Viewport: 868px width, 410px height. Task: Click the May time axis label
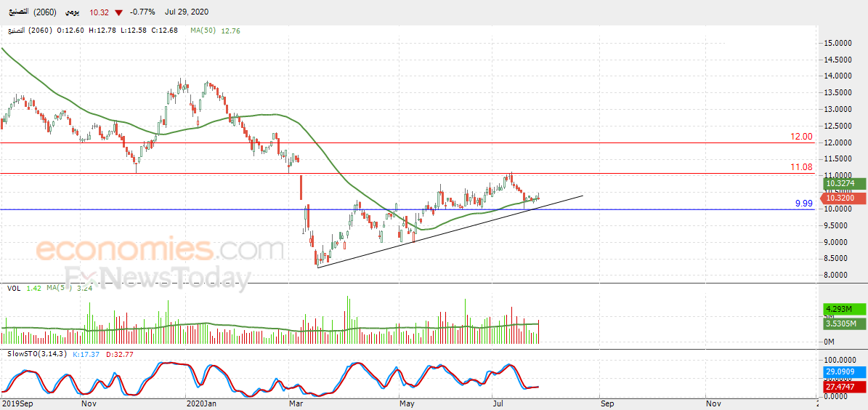tap(407, 404)
